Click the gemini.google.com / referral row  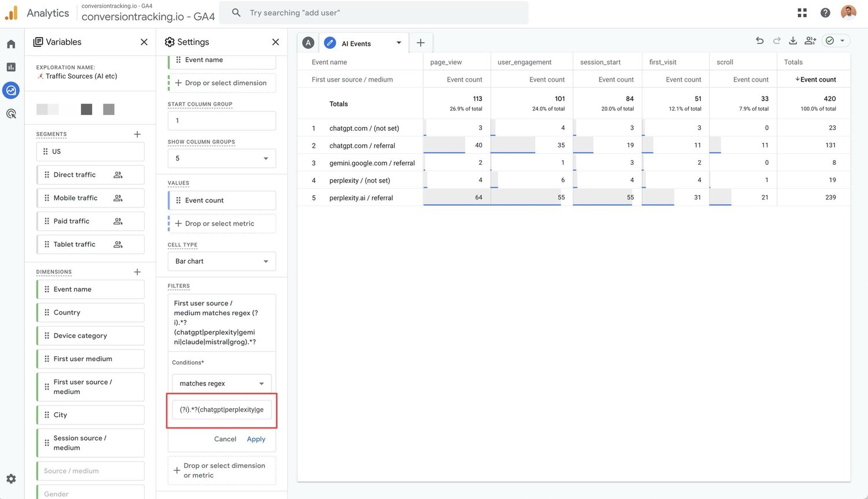[573, 162]
